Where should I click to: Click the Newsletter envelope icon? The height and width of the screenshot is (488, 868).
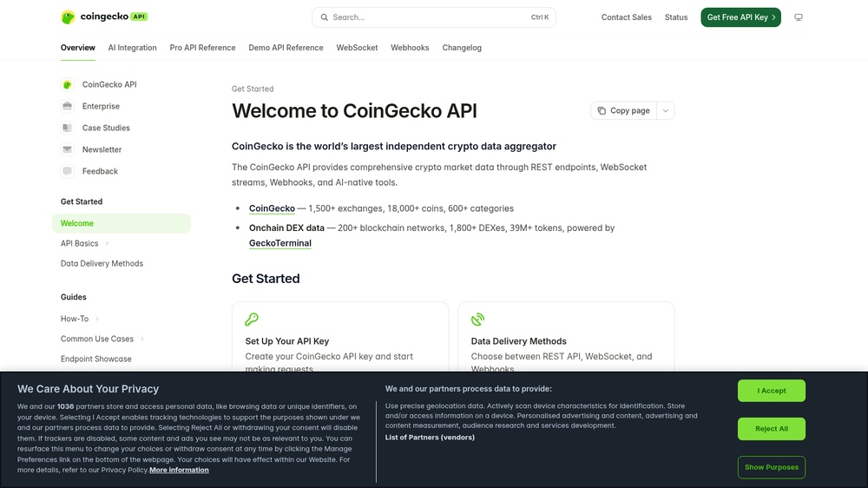67,149
